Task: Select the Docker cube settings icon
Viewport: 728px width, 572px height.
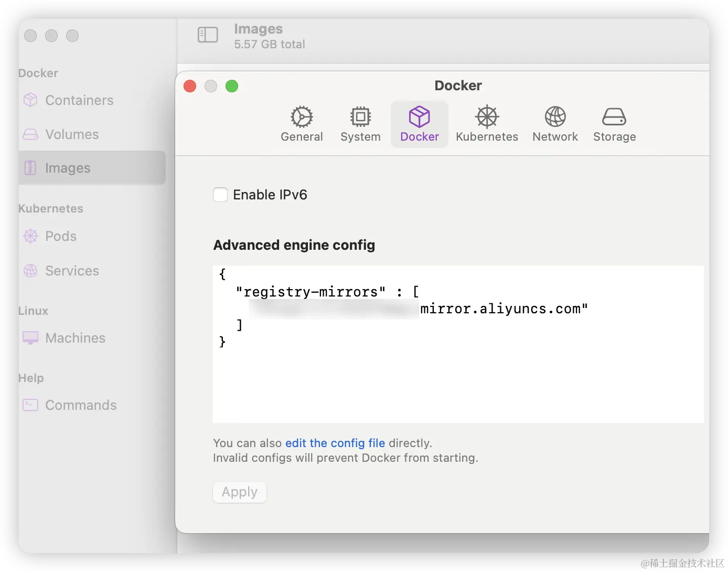Action: click(x=420, y=116)
